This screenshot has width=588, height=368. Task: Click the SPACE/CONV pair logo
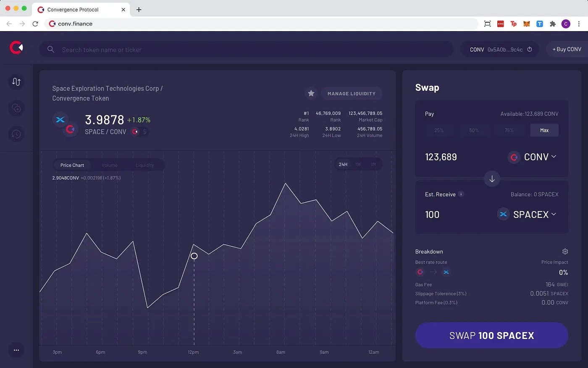65,124
